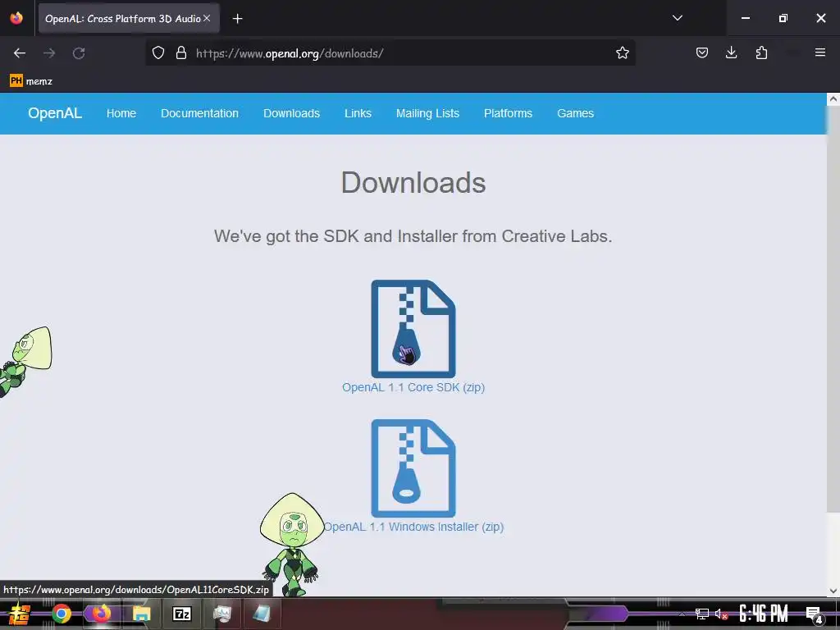
Task: List all tabs with the chevron
Action: pyautogui.click(x=677, y=18)
